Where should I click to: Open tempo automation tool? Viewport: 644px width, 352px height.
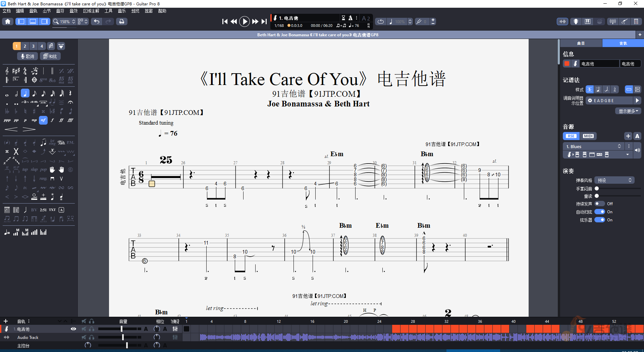coord(7,232)
